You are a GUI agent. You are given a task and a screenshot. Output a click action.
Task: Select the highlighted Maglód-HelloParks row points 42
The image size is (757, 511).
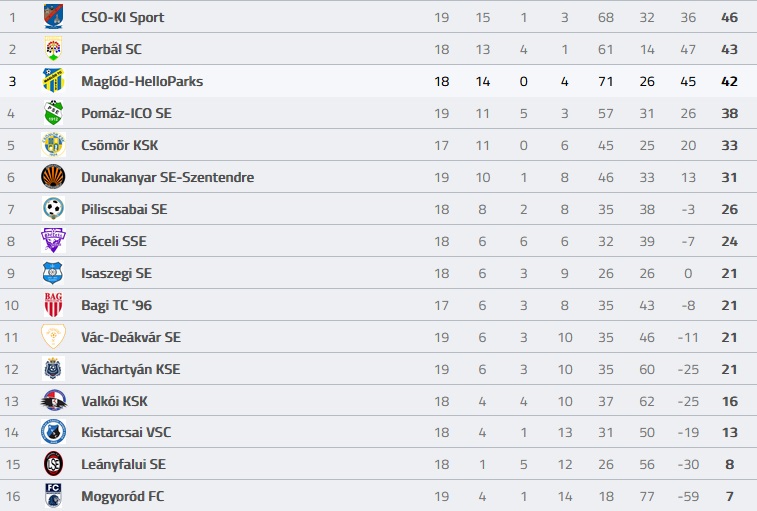point(729,81)
